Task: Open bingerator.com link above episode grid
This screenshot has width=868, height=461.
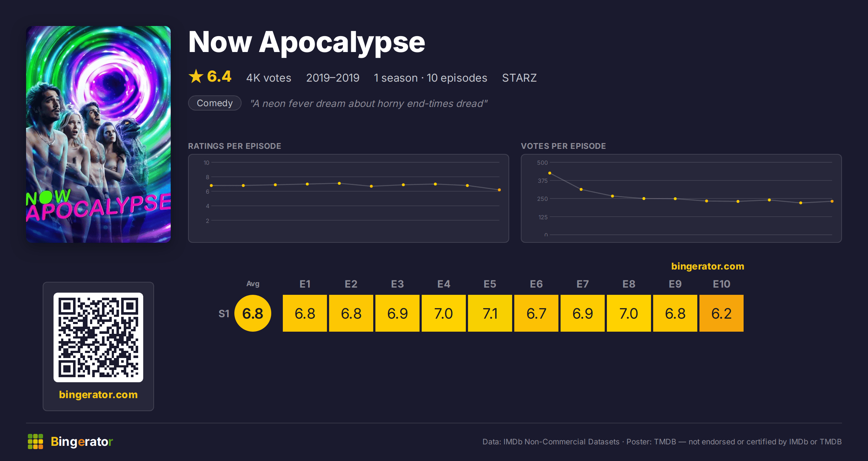Action: (x=707, y=266)
